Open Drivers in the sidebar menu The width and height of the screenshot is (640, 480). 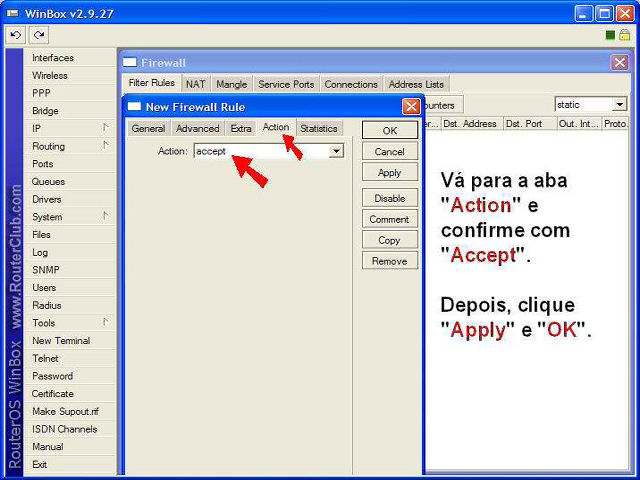coord(70,199)
